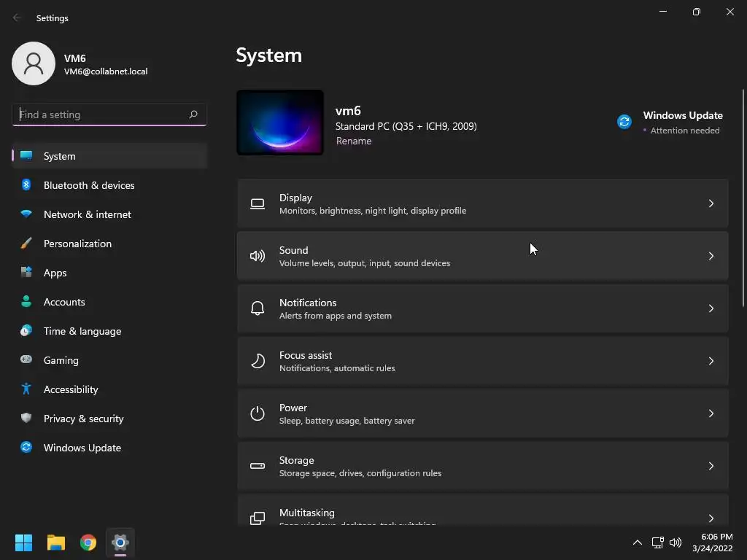
Task: Expand the Notifications chevron
Action: 711,308
